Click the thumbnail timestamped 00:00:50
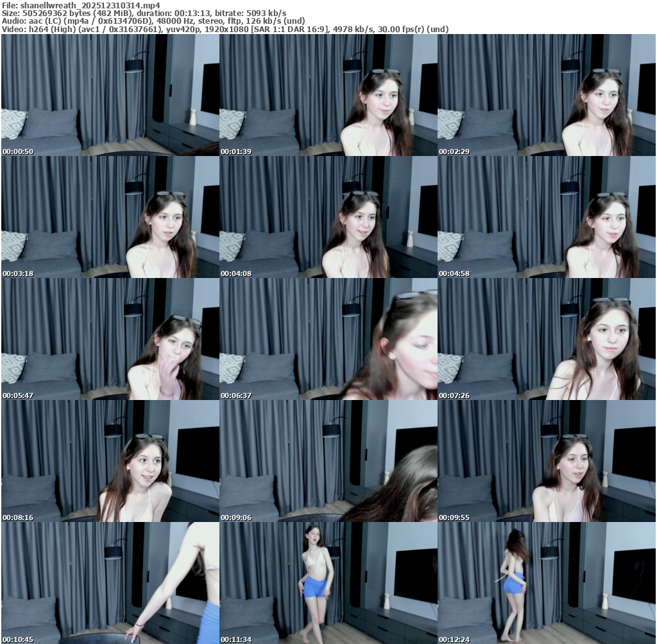The height and width of the screenshot is (644, 657). pyautogui.click(x=110, y=95)
